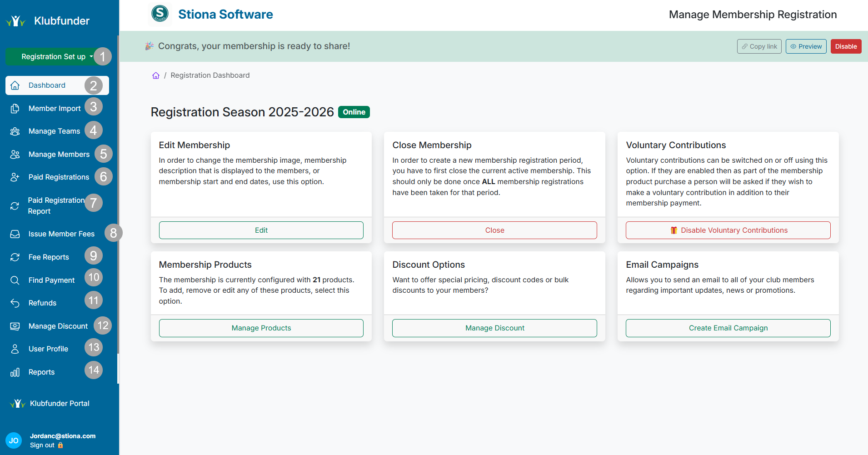Image resolution: width=868 pixels, height=455 pixels.
Task: Click the home icon in the breadcrumb
Action: coord(156,75)
